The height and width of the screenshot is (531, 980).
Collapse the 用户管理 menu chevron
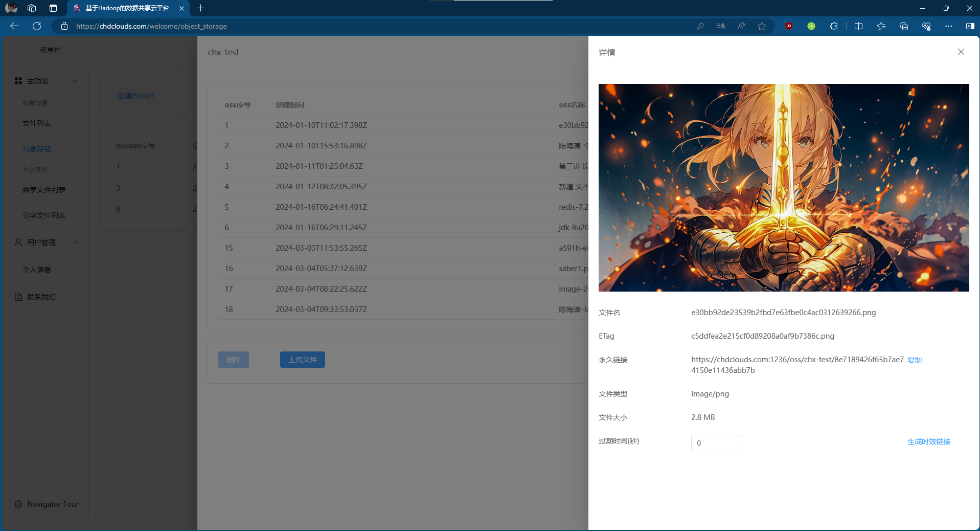pos(75,242)
